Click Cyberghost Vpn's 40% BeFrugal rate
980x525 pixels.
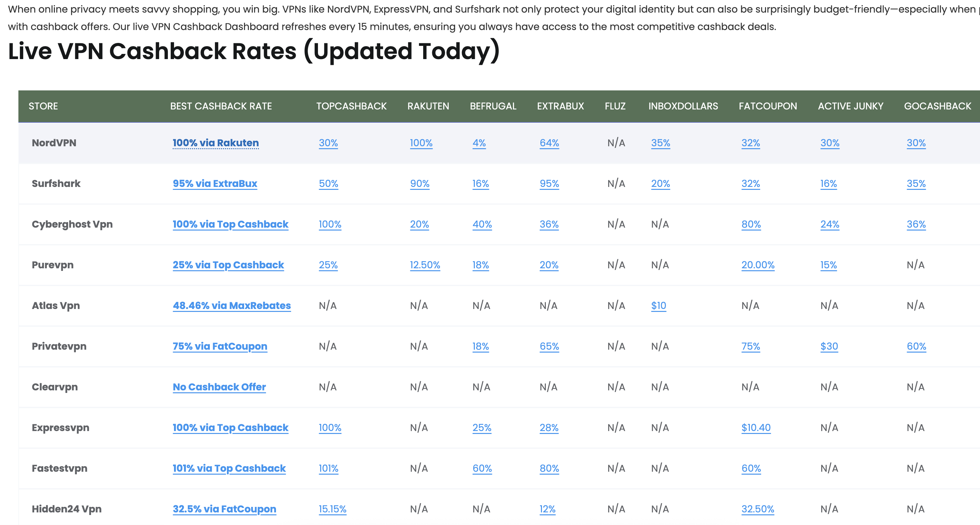pos(482,224)
